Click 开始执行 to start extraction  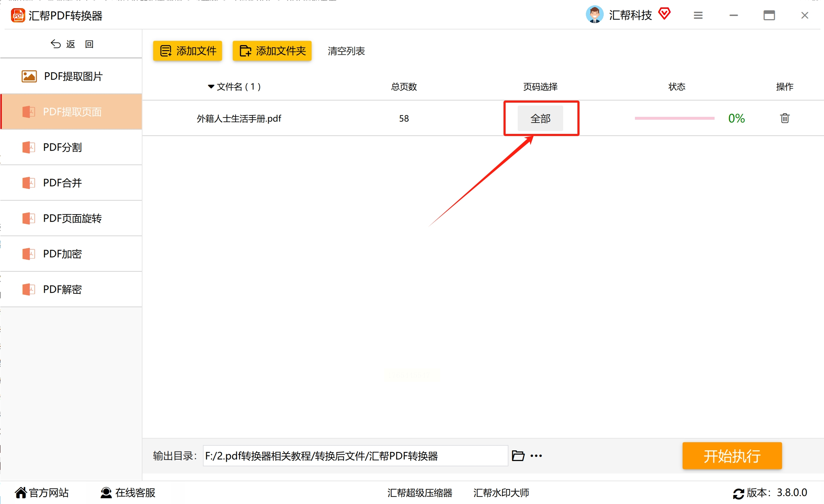[732, 456]
